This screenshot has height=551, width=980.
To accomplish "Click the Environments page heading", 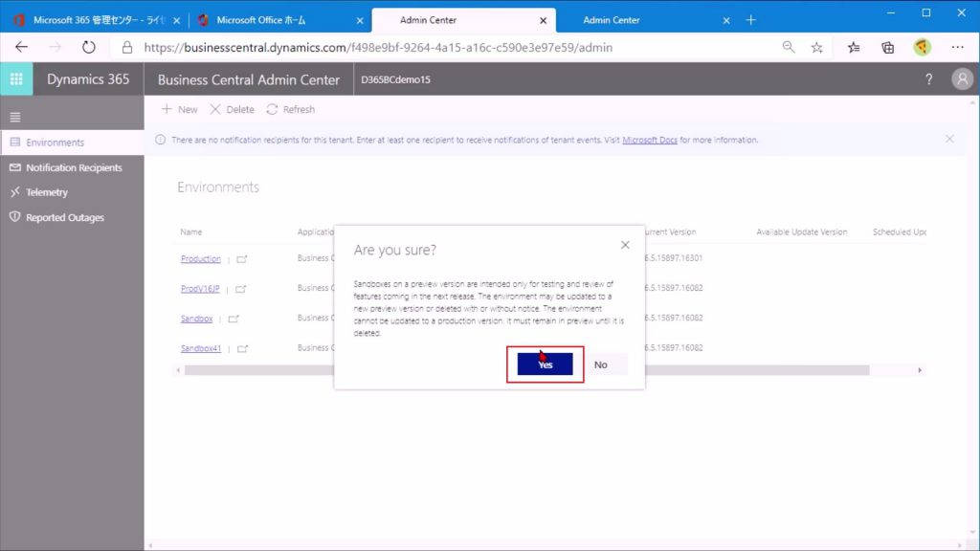I will pos(218,187).
